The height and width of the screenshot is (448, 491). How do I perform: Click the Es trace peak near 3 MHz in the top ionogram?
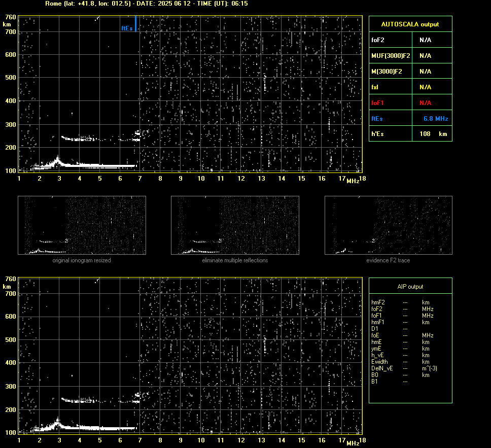[x=57, y=160]
